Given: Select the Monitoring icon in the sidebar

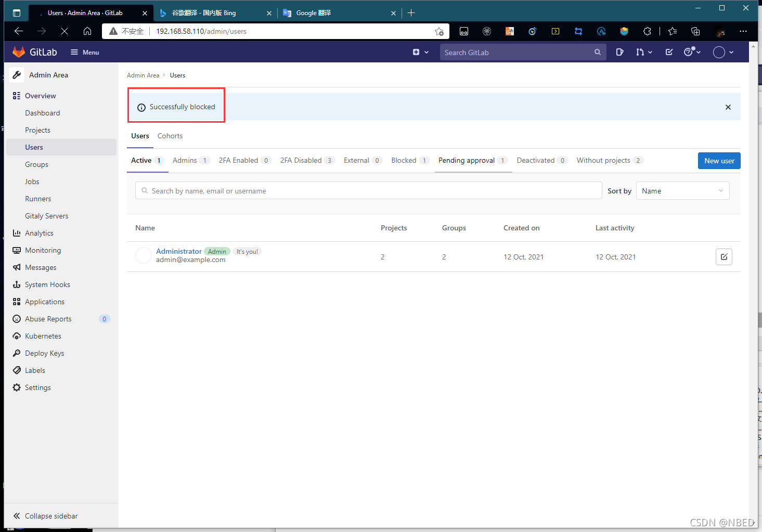Looking at the screenshot, I should point(17,250).
